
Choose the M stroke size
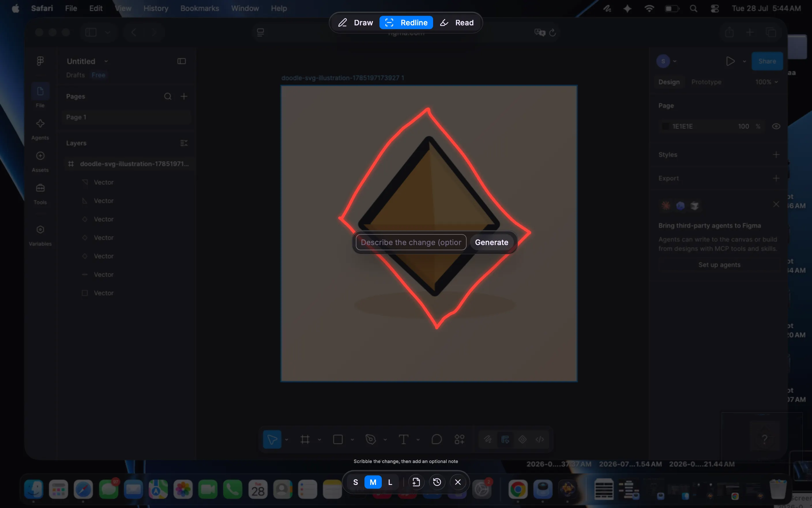pyautogui.click(x=373, y=482)
